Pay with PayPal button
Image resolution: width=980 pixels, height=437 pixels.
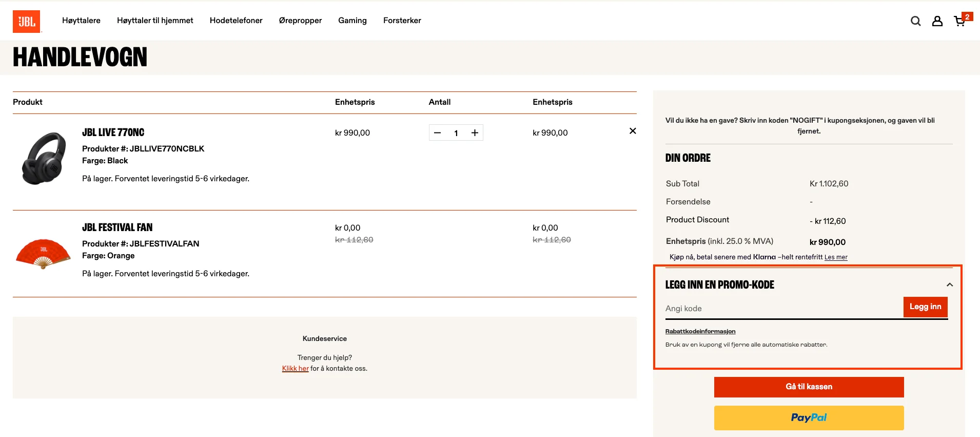pyautogui.click(x=809, y=418)
